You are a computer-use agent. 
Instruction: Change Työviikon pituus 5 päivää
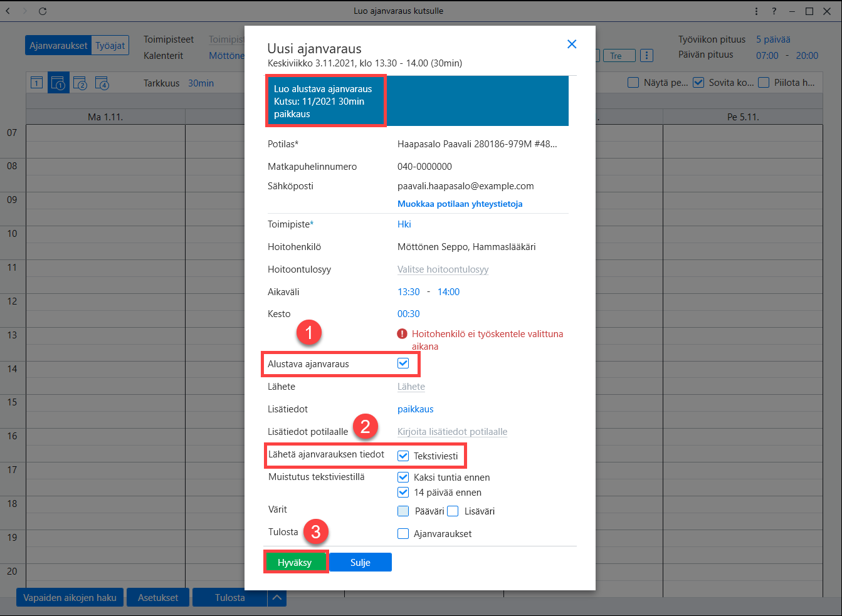773,39
